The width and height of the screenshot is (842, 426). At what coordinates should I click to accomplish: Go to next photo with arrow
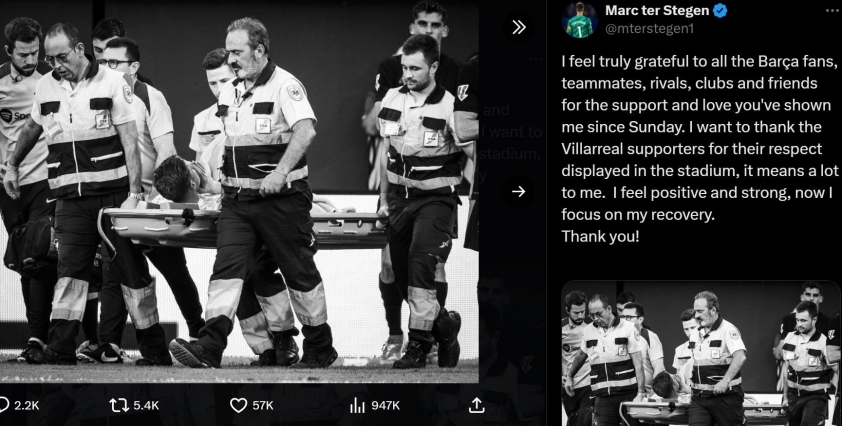519,192
